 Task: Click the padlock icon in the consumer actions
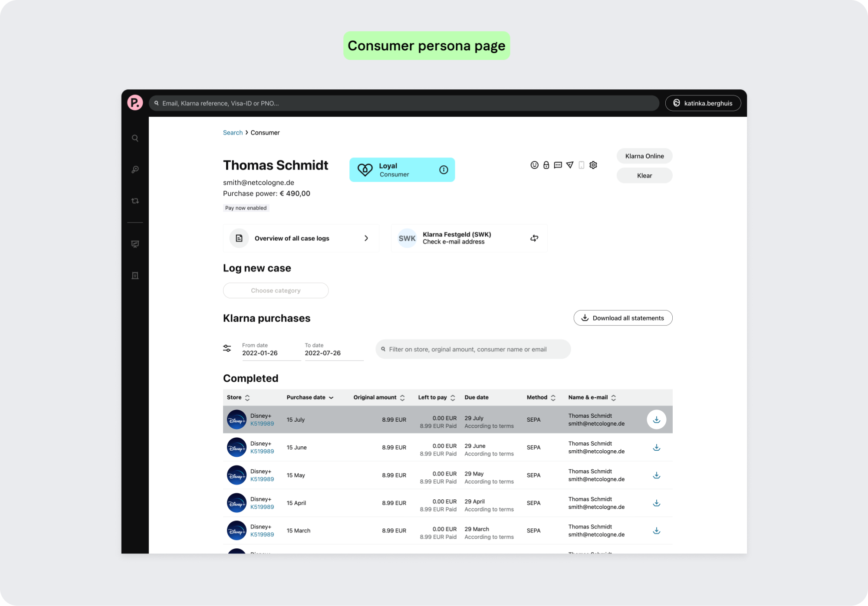coord(546,165)
